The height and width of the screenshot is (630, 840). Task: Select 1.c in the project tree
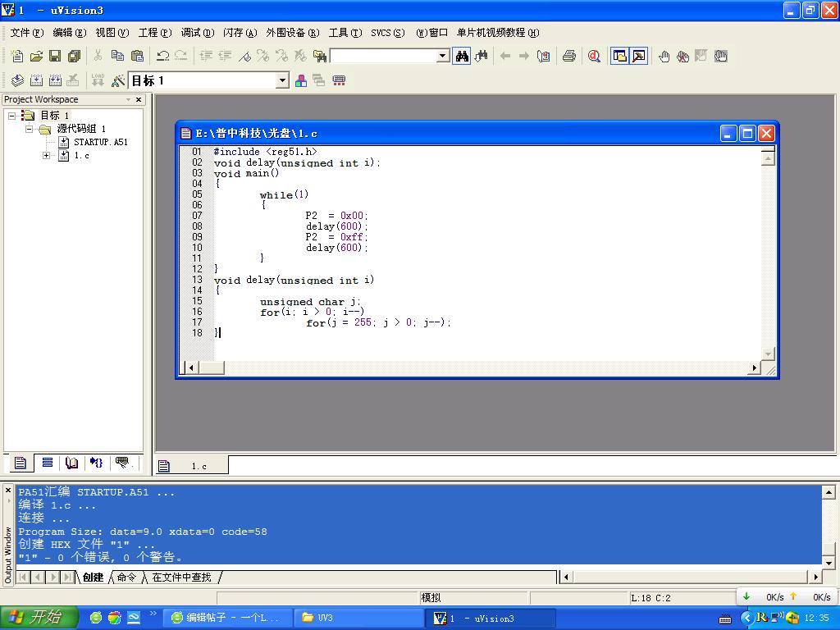[x=81, y=155]
